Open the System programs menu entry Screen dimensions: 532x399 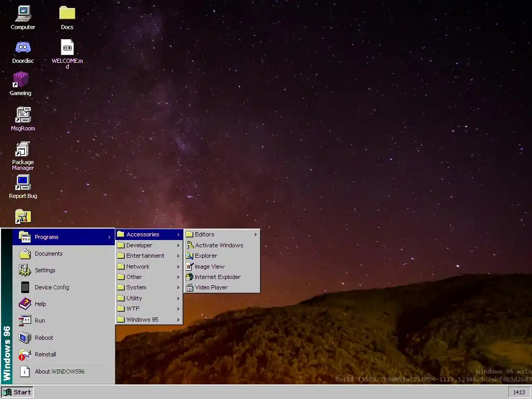click(149, 287)
